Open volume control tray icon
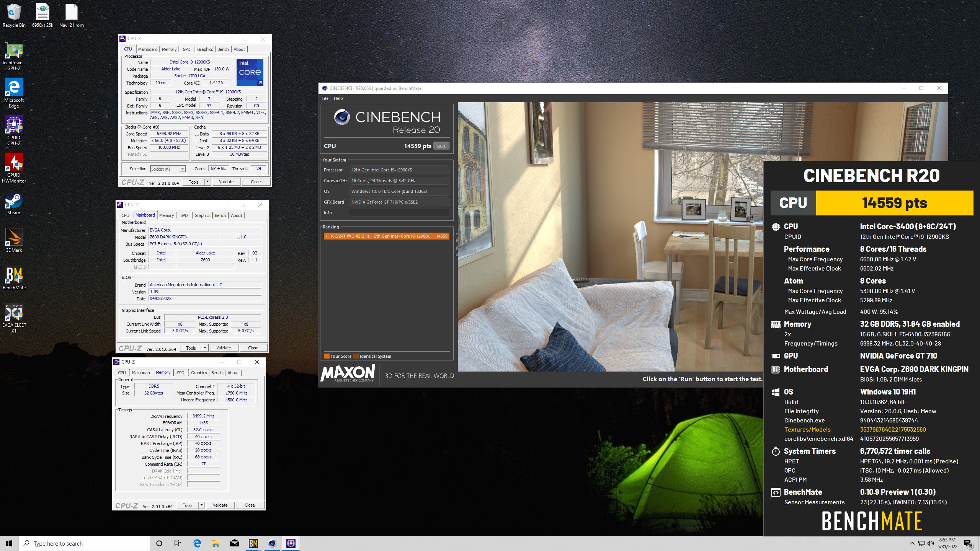980x551 pixels. [x=931, y=543]
